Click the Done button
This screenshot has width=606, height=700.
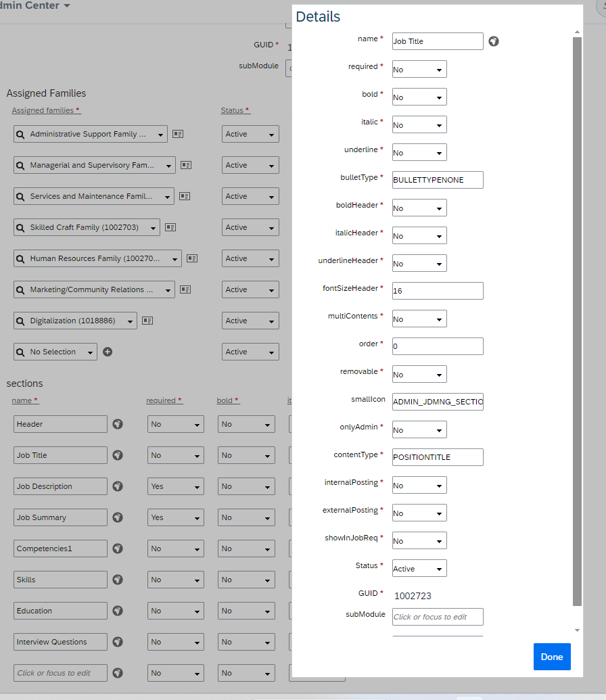click(x=552, y=657)
